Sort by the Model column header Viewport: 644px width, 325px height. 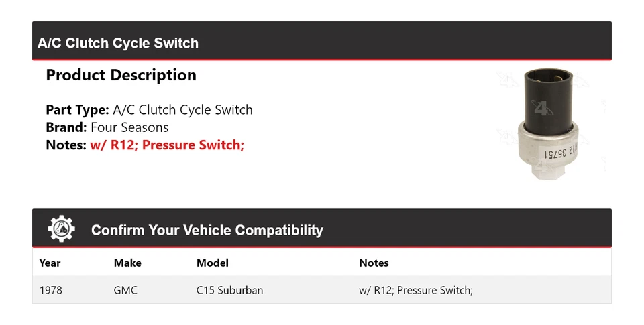(x=212, y=263)
